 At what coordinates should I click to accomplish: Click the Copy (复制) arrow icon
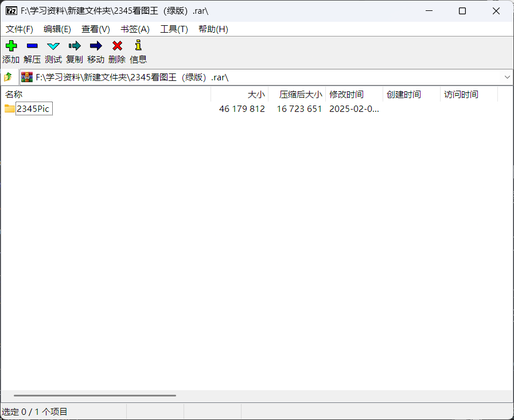click(x=75, y=46)
